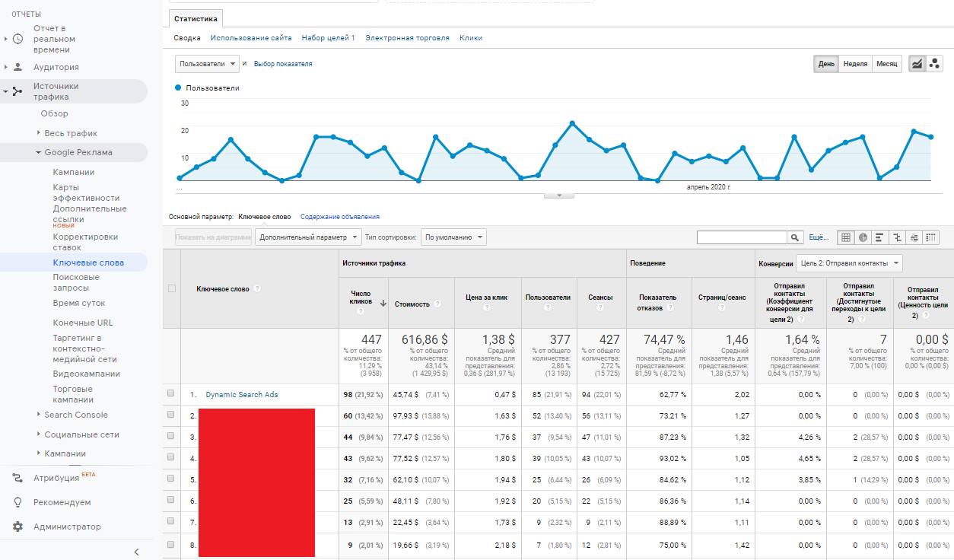954x560 pixels.
Task: Open Dynamic Search Ads keyword link
Action: [x=242, y=394]
